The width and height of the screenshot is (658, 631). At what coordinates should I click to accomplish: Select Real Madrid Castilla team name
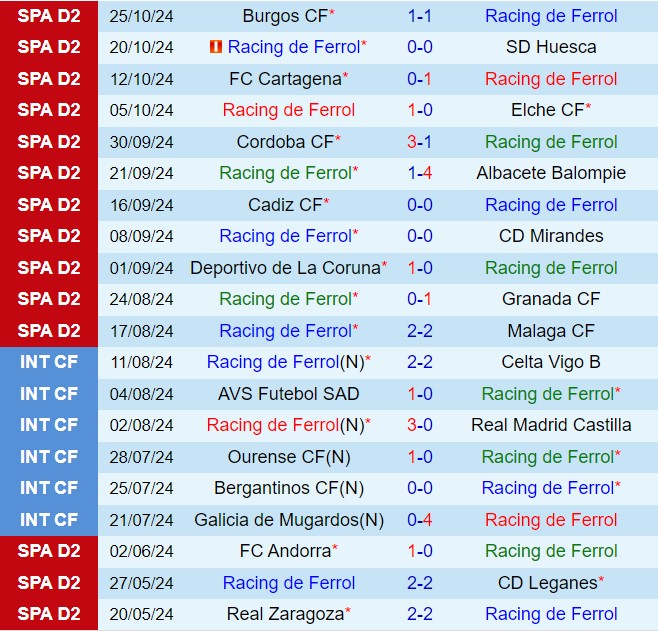551,425
